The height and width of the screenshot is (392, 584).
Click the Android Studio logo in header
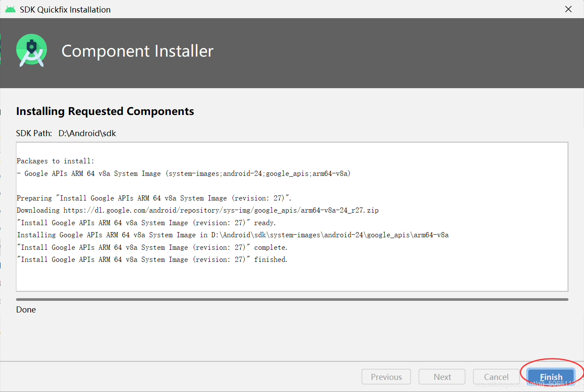pos(32,51)
